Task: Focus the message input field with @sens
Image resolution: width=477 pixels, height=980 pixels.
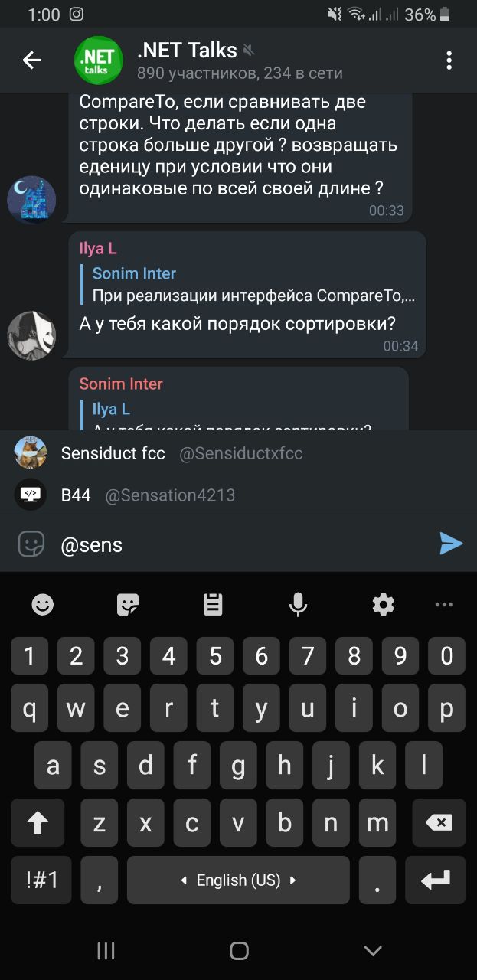Action: [241, 544]
